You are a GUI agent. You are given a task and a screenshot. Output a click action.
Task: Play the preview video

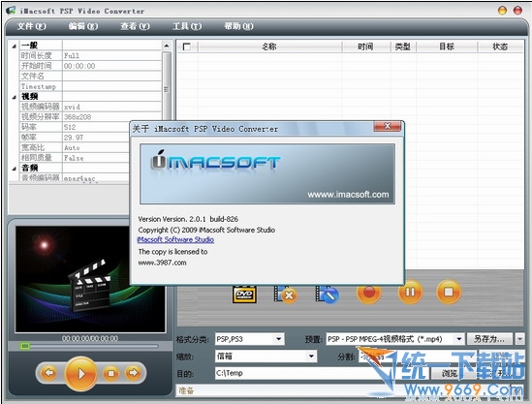pyautogui.click(x=80, y=373)
